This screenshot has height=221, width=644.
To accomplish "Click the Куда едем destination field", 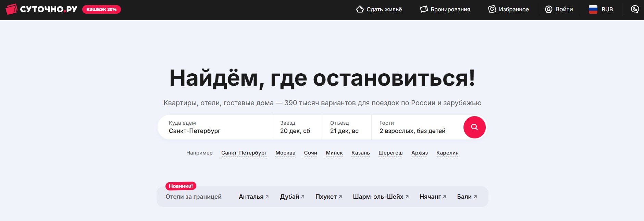I will (x=215, y=127).
